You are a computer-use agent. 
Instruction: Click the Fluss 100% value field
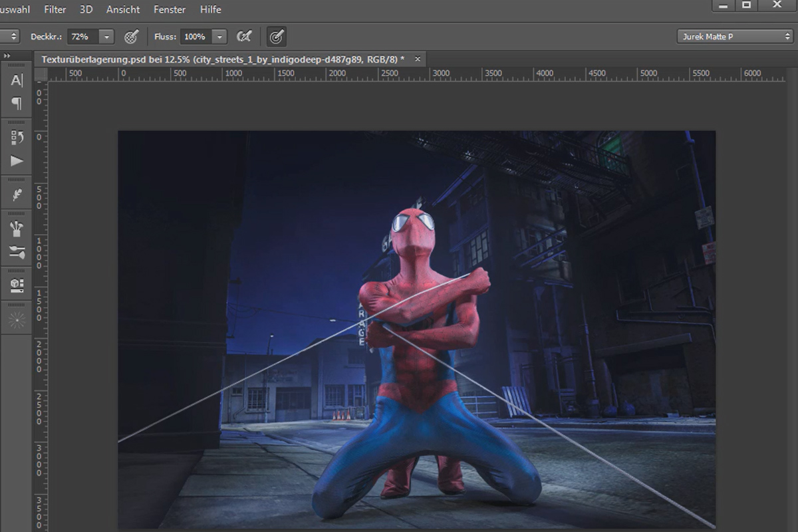tap(196, 37)
